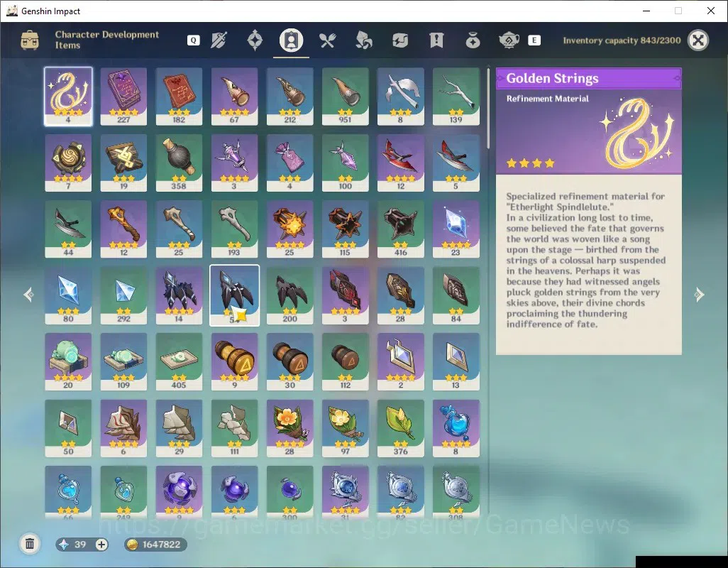Open the Furnishings teapot tab
This screenshot has width=728, height=568.
(x=509, y=40)
